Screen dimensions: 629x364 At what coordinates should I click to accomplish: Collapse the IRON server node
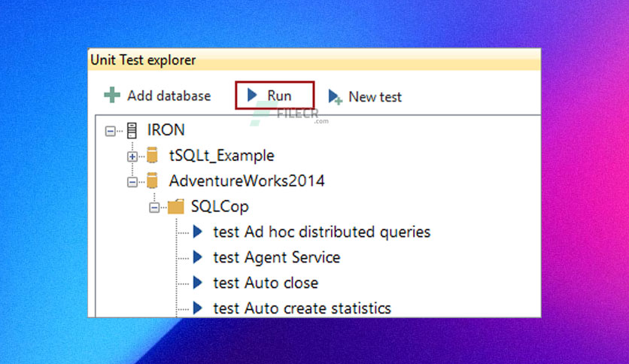click(110, 131)
